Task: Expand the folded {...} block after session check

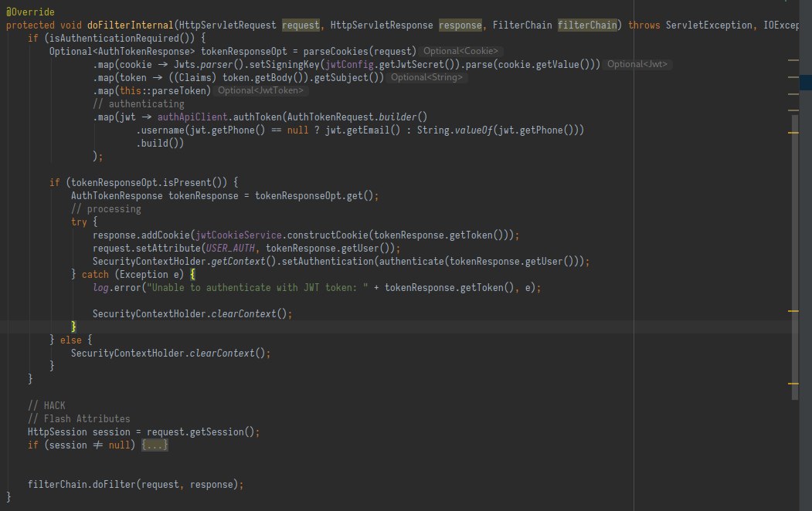Action: (x=155, y=445)
